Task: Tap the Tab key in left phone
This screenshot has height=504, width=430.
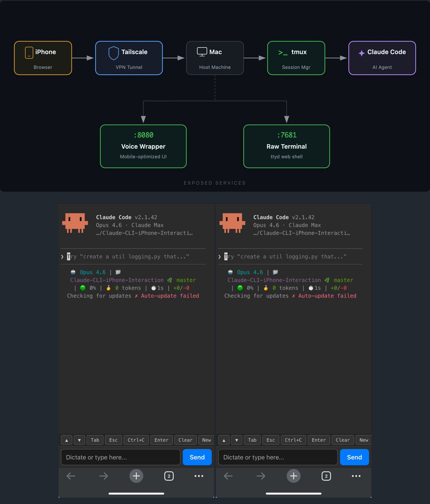Action: [x=95, y=440]
